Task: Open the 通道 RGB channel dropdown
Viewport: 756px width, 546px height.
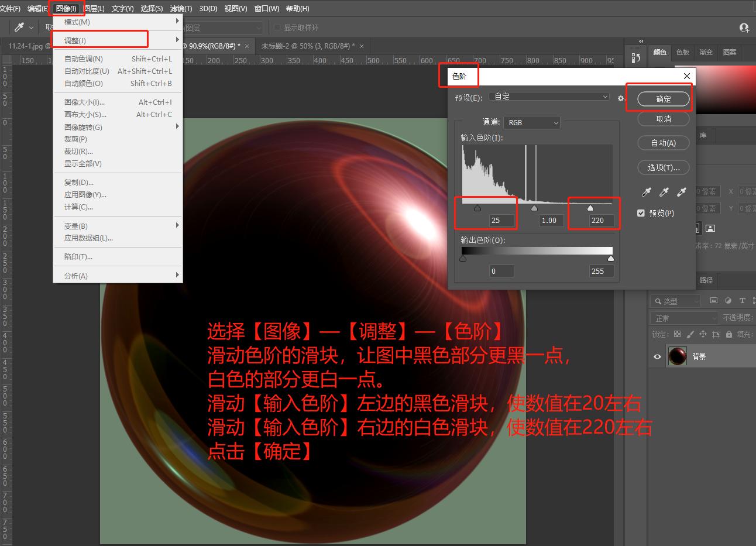Action: [x=531, y=122]
